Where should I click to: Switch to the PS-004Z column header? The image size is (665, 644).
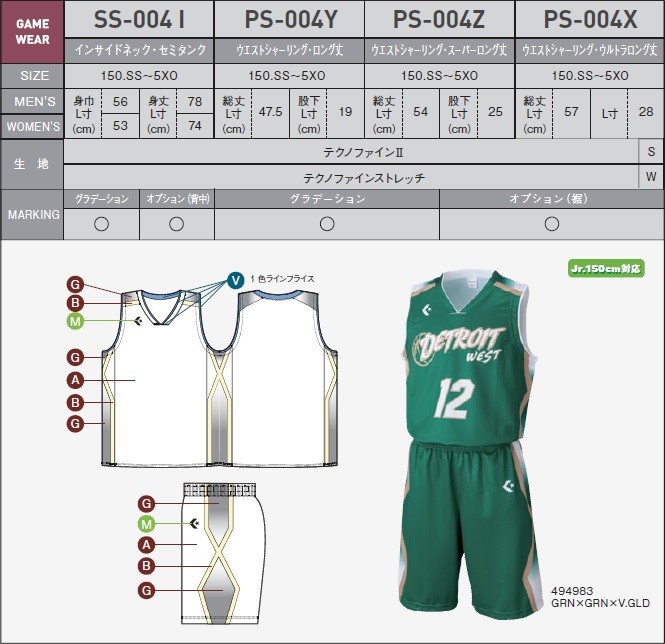439,19
